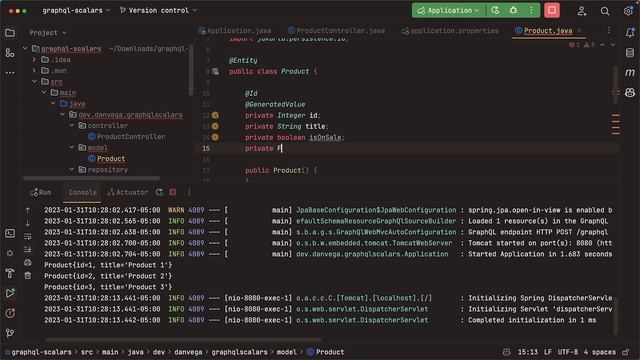Click src breadcrumb in navigation bar
Image resolution: width=640 pixels, height=360 pixels.
pyautogui.click(x=87, y=352)
